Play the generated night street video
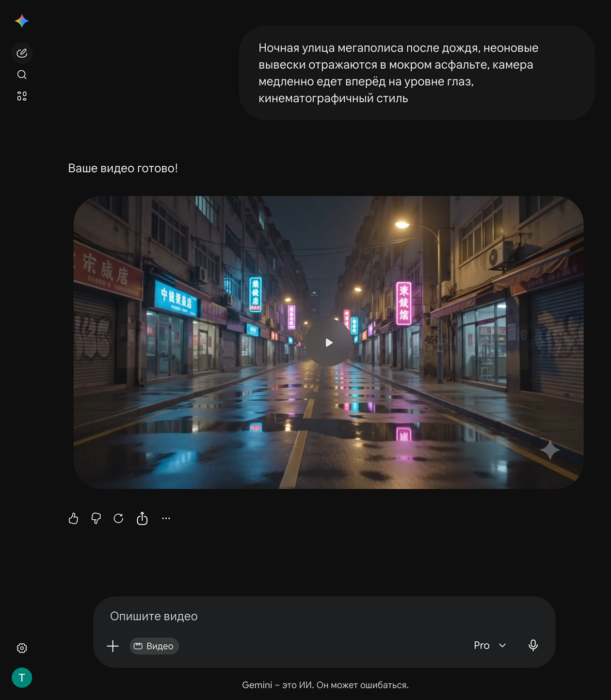The image size is (611, 700). 329,343
